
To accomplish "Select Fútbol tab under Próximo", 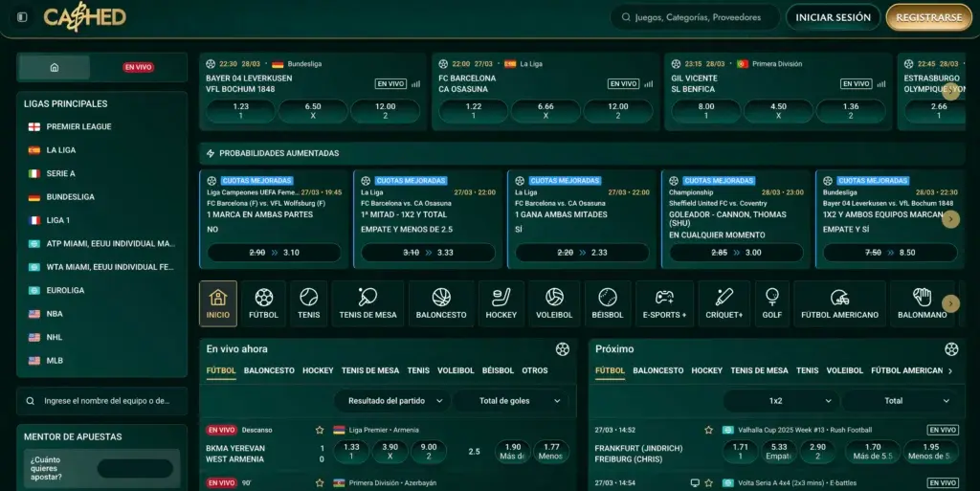I will (x=610, y=370).
